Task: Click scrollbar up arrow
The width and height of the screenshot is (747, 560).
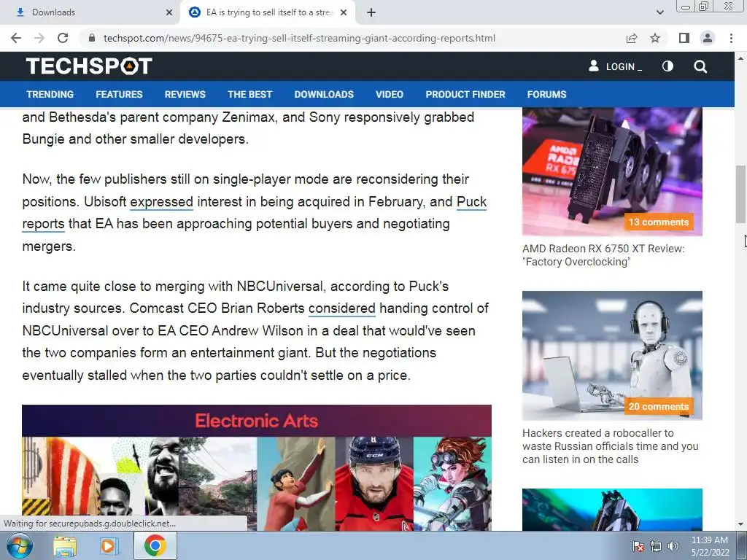Action: click(x=740, y=58)
